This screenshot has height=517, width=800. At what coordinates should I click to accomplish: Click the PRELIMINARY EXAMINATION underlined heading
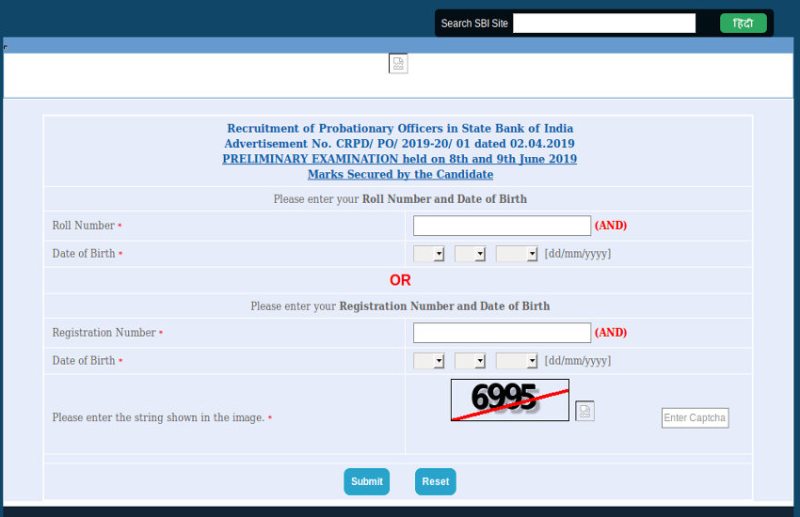click(x=399, y=159)
